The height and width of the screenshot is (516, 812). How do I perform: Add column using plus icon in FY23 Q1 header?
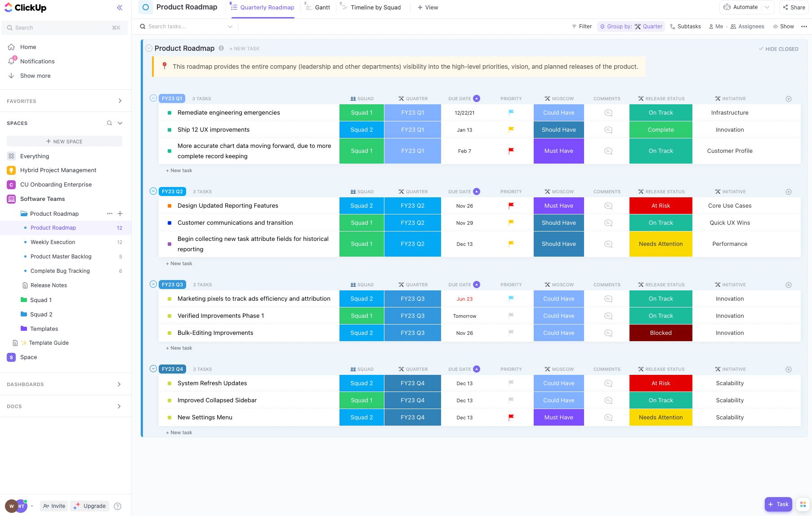(788, 99)
